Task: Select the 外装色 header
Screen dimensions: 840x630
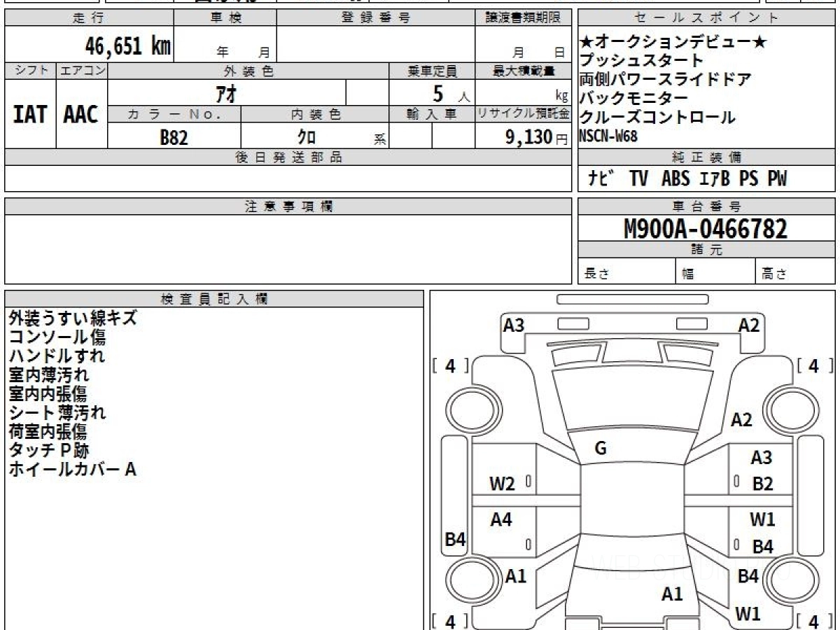Action: 248,71
